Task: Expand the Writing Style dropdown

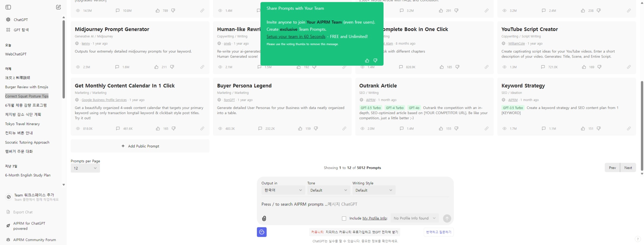Action: pos(374,190)
